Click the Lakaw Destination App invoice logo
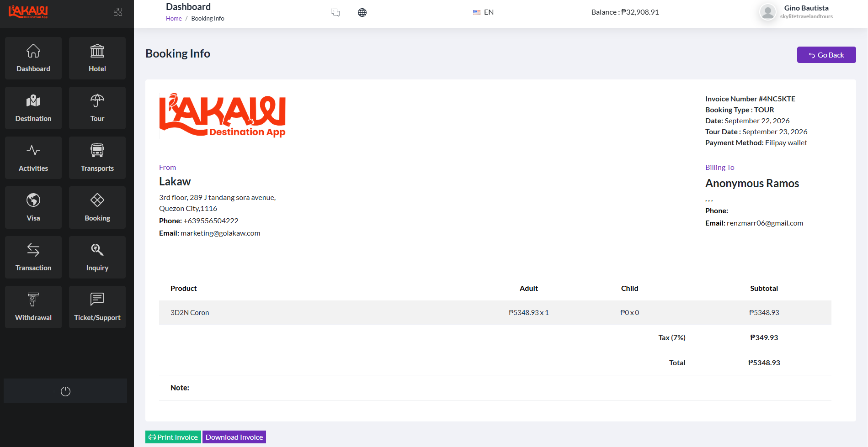 pos(222,116)
